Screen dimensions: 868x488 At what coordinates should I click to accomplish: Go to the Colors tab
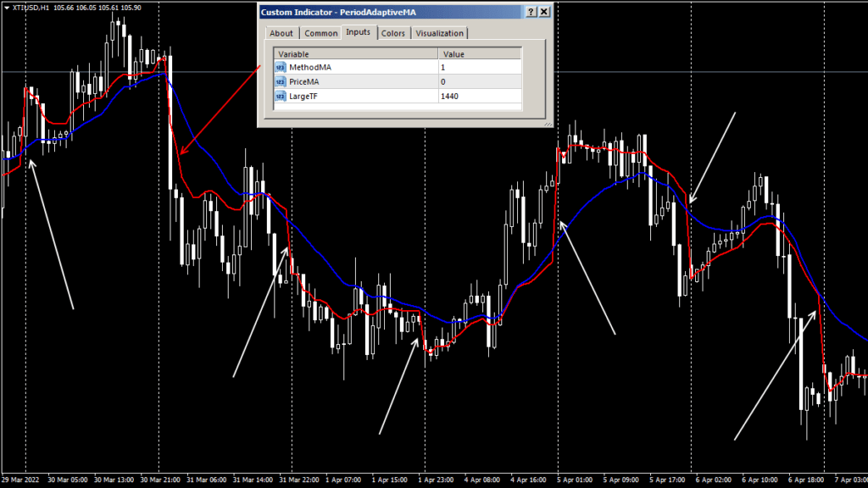coord(392,33)
